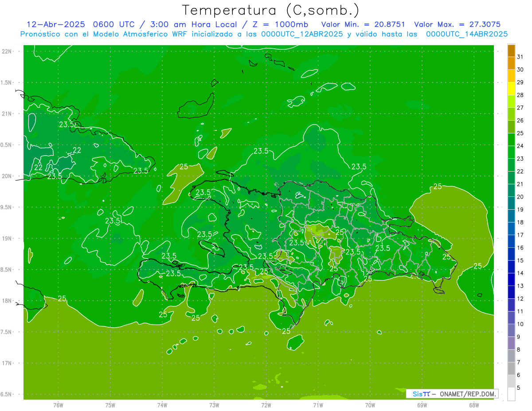Screen dimensions: 532x411
Task: Click the 68W longitude axis label
Action: [x=473, y=405]
